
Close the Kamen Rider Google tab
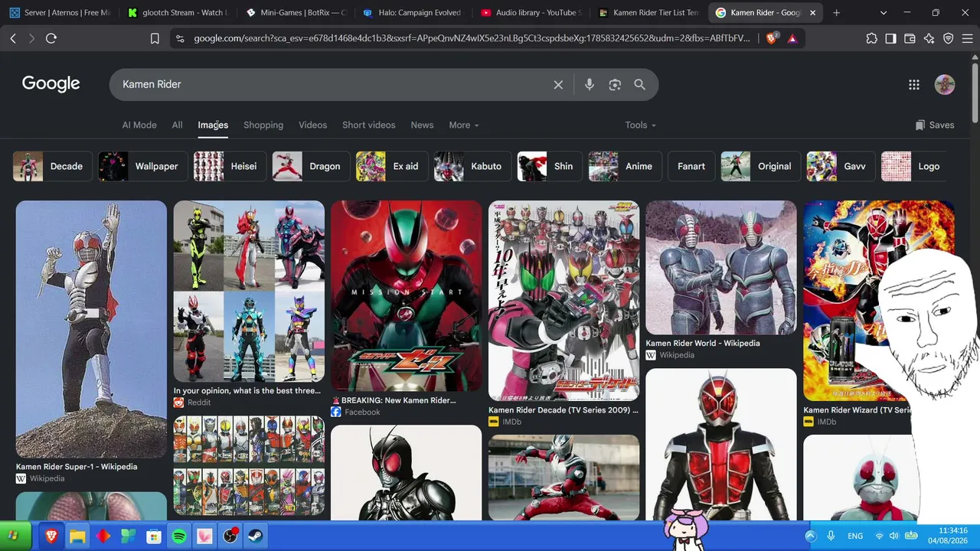(x=813, y=13)
